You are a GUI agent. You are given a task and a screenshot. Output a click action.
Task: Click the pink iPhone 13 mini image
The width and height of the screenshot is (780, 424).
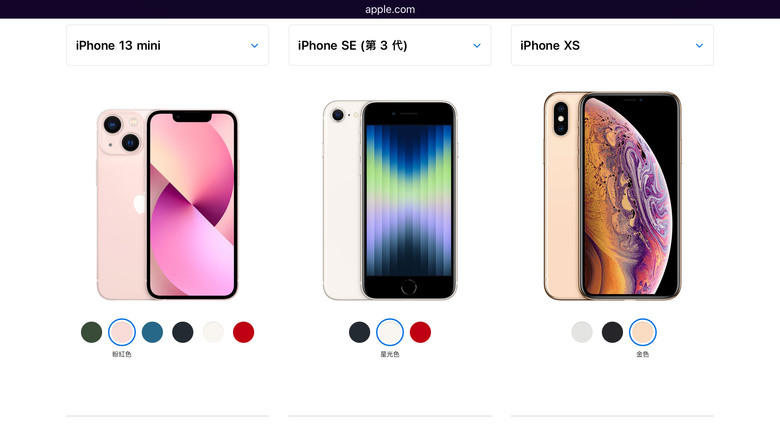point(167,205)
